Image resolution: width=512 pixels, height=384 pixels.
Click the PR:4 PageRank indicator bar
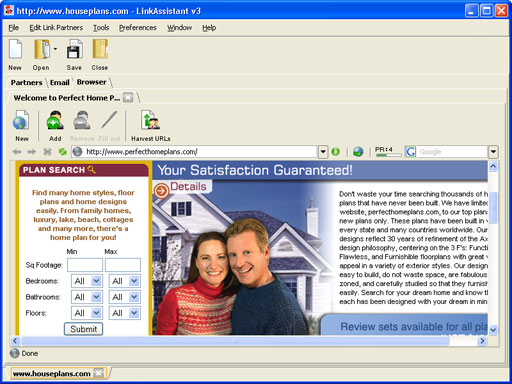coord(388,152)
